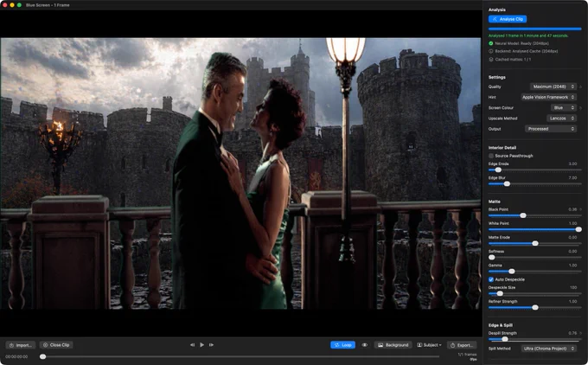
Task: Open the Subject dropdown menu
Action: (x=430, y=345)
